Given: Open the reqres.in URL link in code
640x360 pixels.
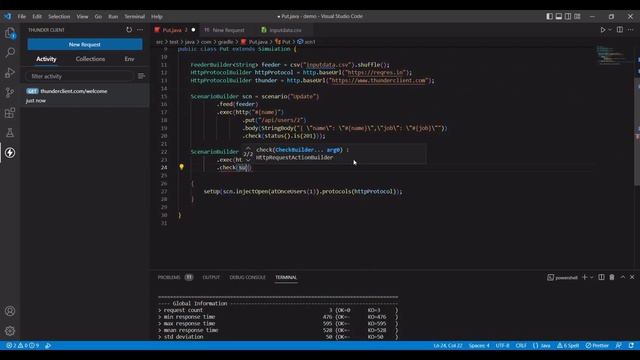Looking at the screenshot, I should [x=375, y=72].
